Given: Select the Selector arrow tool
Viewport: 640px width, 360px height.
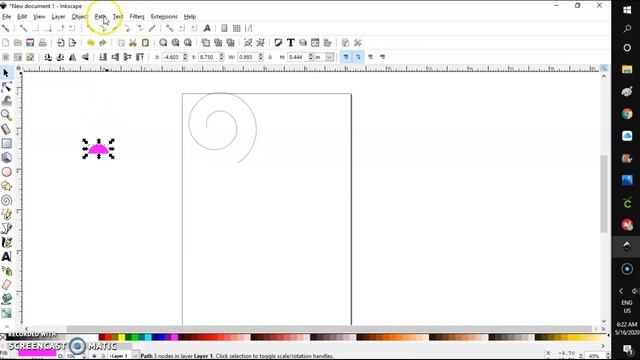Looking at the screenshot, I should [6, 73].
